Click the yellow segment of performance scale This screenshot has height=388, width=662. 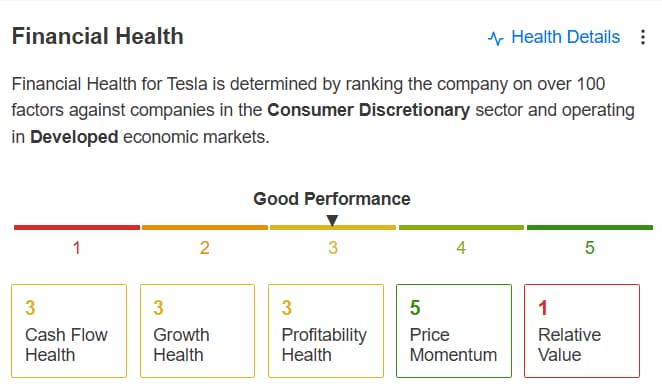tap(333, 228)
